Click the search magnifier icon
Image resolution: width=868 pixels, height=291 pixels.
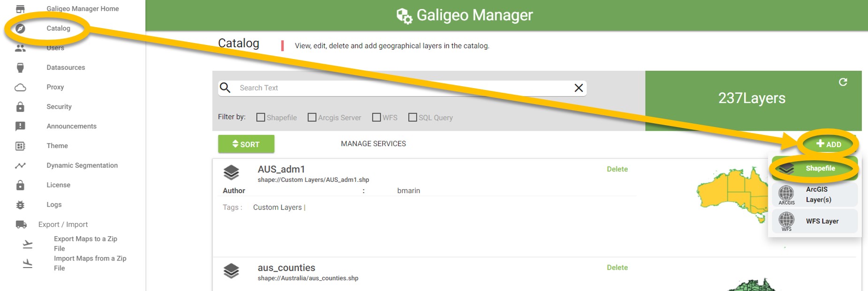[x=225, y=88]
